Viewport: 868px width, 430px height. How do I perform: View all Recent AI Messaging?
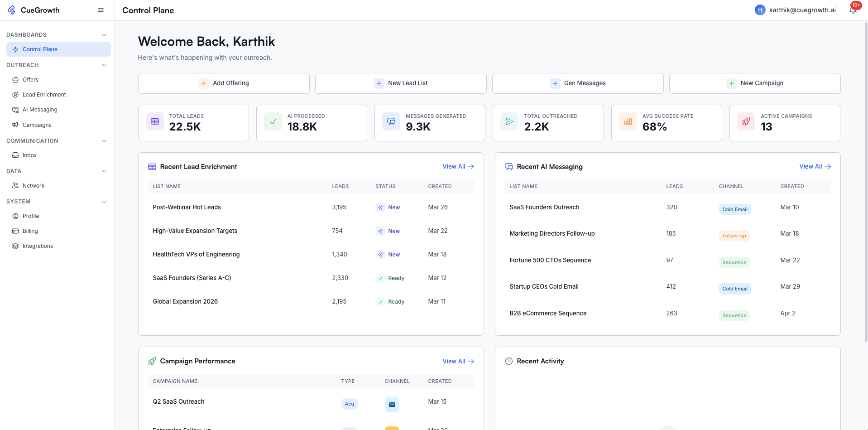[x=815, y=167]
